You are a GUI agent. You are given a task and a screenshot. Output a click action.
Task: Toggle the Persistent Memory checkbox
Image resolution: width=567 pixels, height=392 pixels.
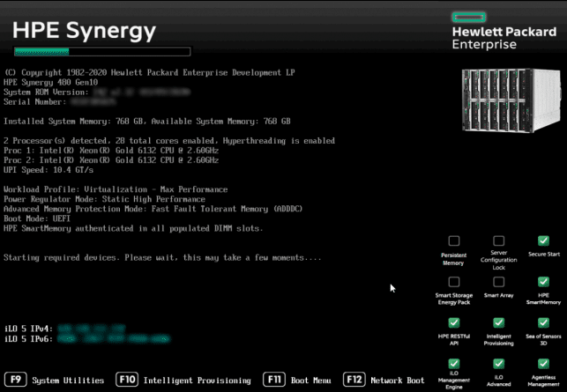(453, 240)
